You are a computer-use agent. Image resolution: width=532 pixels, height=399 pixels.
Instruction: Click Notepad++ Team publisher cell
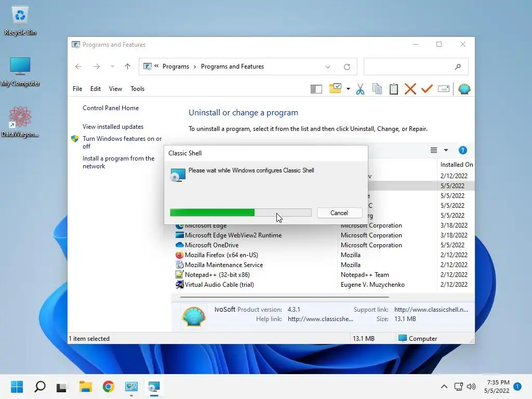point(365,275)
